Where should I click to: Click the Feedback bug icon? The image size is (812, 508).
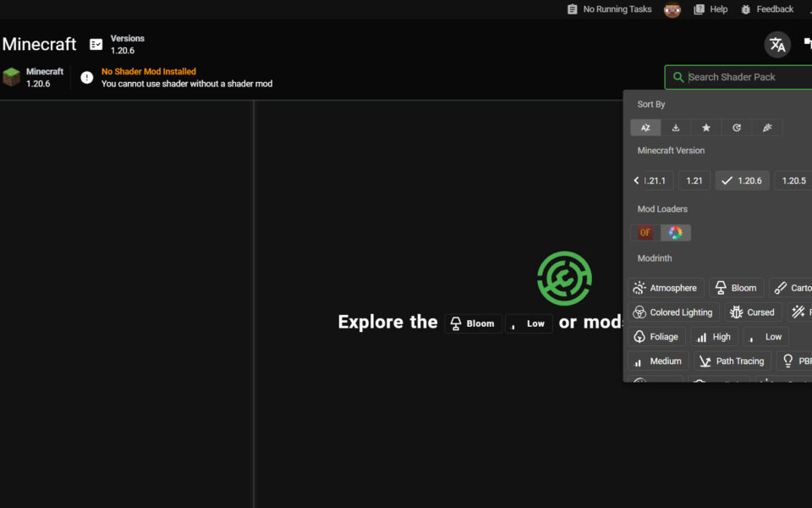tap(746, 9)
